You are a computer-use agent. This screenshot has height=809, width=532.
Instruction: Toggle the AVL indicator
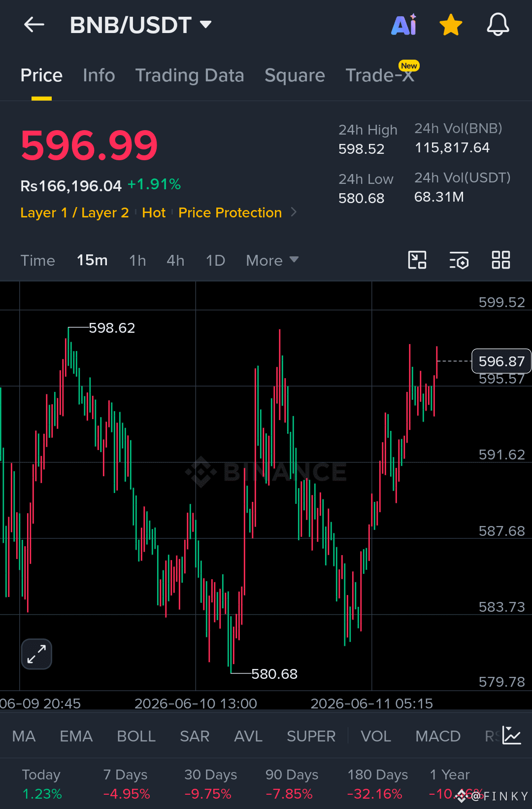248,736
